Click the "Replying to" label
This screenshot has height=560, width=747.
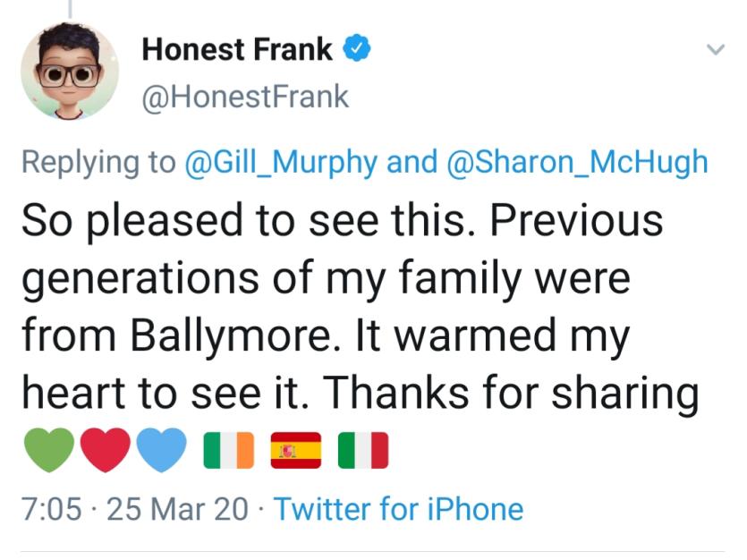98,163
